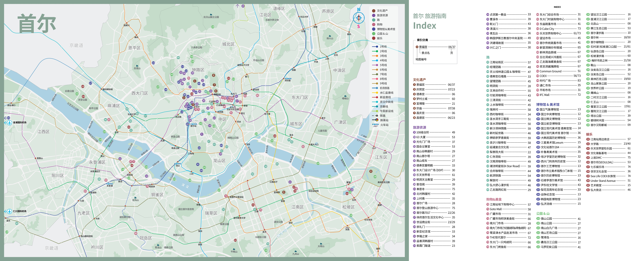The width and height of the screenshot is (644, 261).
Task: Click the Goto Mall index entry
Action: point(508,209)
